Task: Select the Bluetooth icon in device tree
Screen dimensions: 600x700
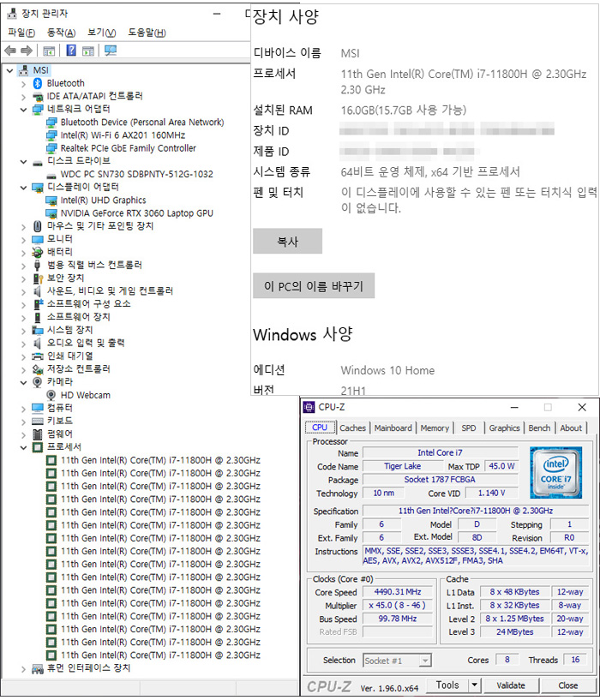Action: click(x=38, y=83)
